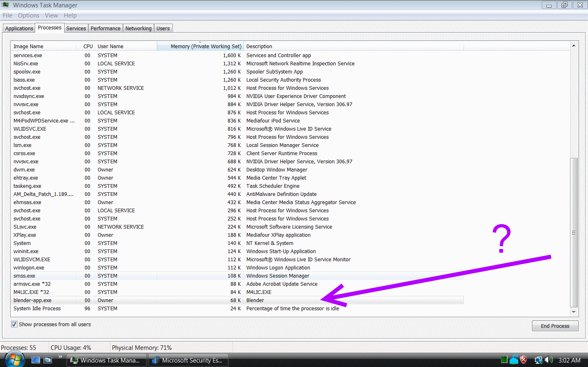Select the M4LIC.EXE *32 process
Viewport: 588px width, 367px height.
pyautogui.click(x=238, y=292)
